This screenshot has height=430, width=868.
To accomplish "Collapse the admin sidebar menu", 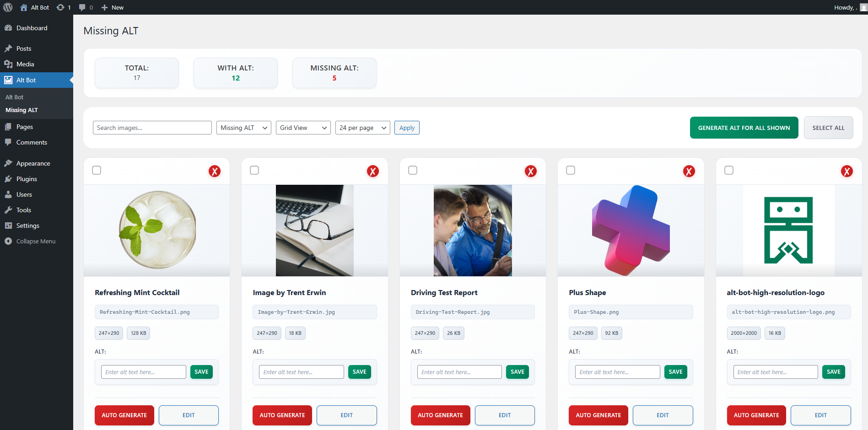I will [x=35, y=241].
